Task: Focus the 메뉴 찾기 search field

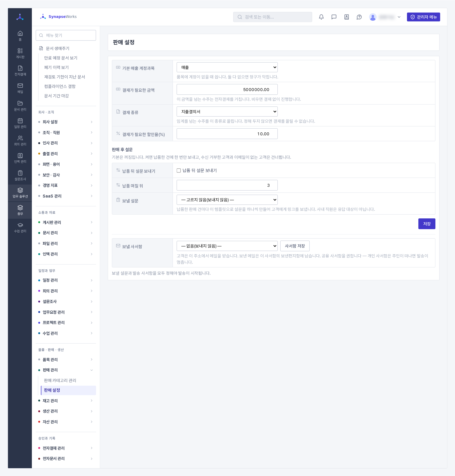Action: (x=66, y=35)
